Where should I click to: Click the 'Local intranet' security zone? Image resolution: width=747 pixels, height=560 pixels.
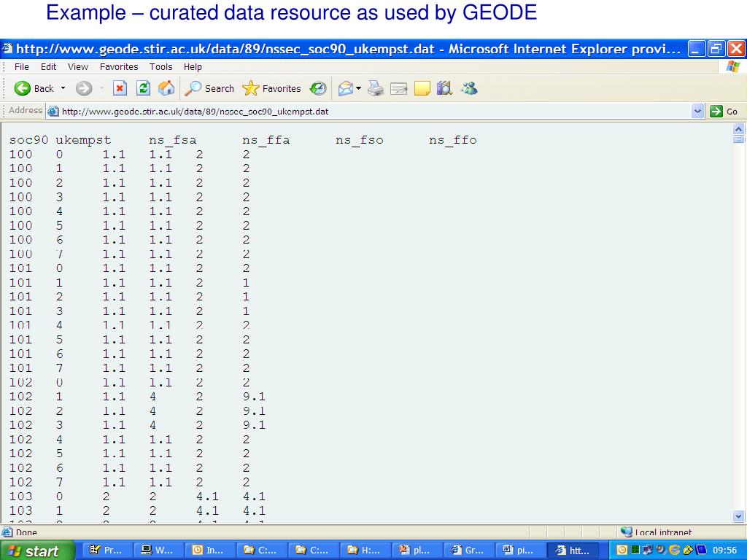tap(657, 532)
